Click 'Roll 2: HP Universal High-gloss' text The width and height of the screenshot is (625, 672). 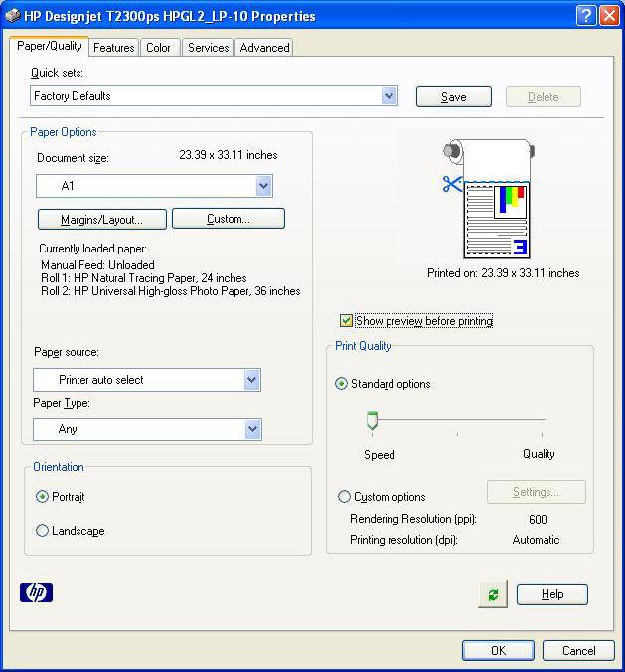(171, 291)
